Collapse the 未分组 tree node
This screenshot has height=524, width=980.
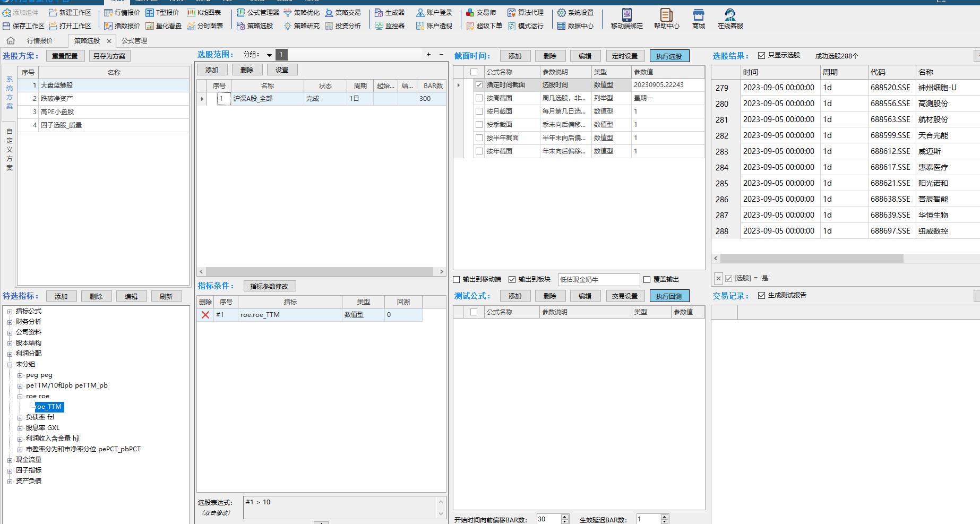[x=10, y=365]
